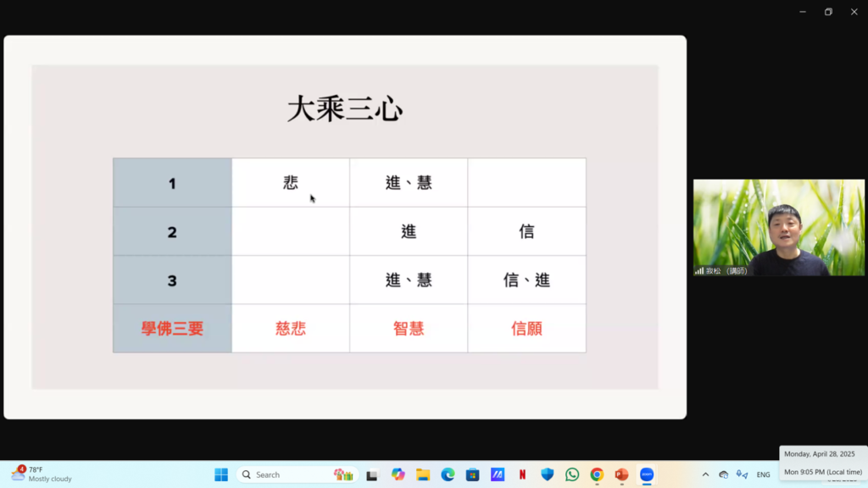The height and width of the screenshot is (488, 868).
Task: Select the speaker's video thumbnail
Action: (778, 227)
